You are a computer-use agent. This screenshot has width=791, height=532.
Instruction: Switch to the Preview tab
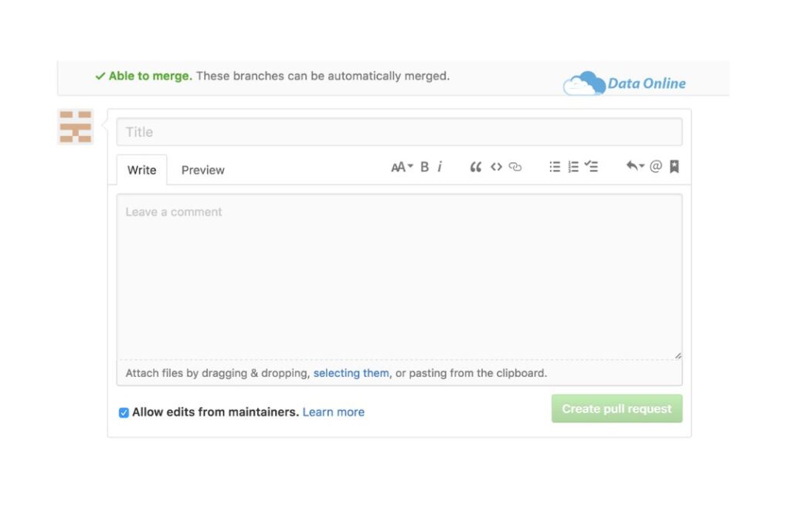(x=203, y=170)
